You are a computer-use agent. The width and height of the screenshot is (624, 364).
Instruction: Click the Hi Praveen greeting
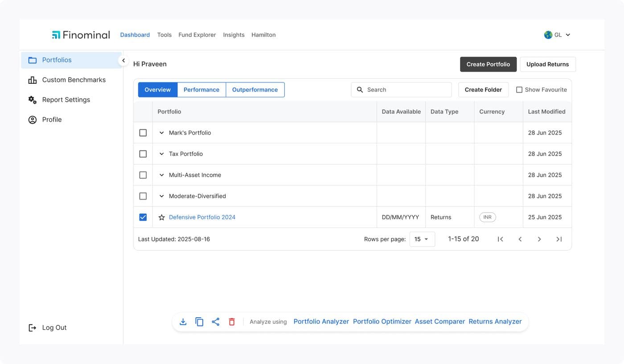(x=150, y=64)
